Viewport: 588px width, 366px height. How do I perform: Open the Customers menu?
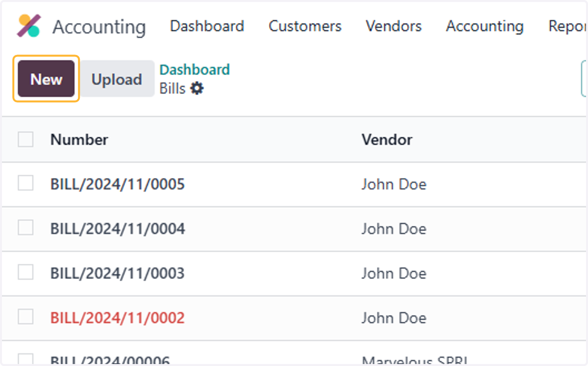tap(305, 26)
